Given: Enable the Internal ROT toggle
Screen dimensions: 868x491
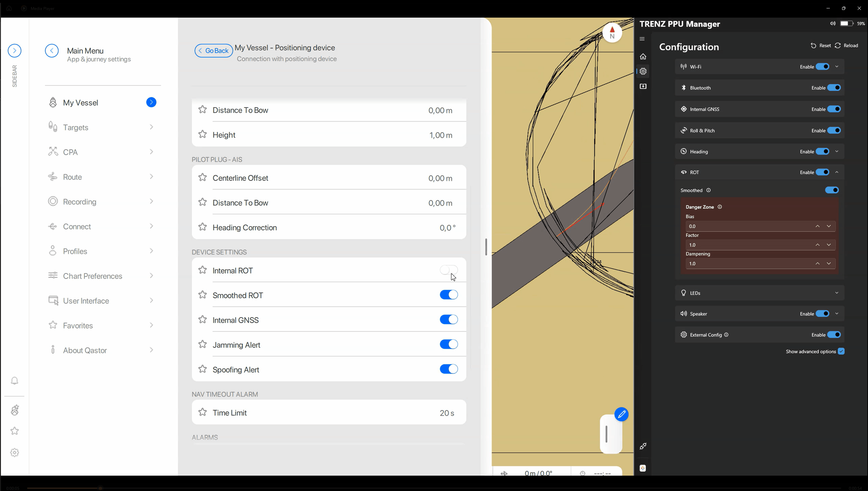Looking at the screenshot, I should point(449,270).
